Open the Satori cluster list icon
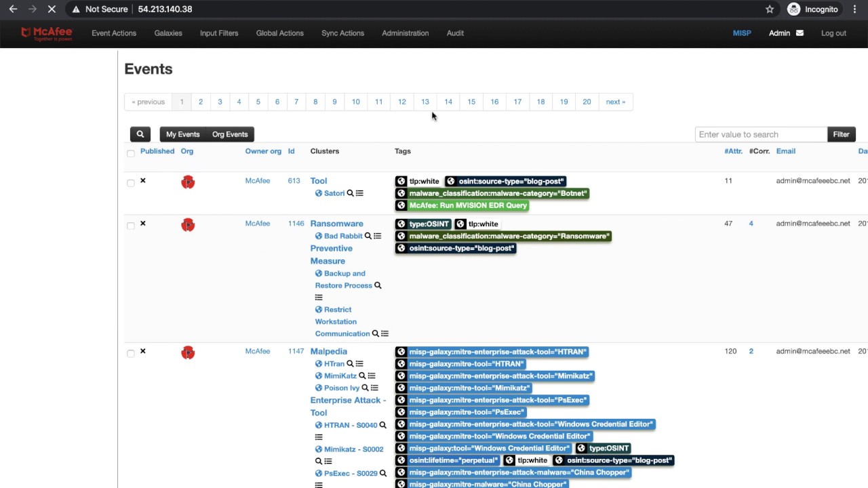Screen dimensions: 868x488 [x=359, y=193]
